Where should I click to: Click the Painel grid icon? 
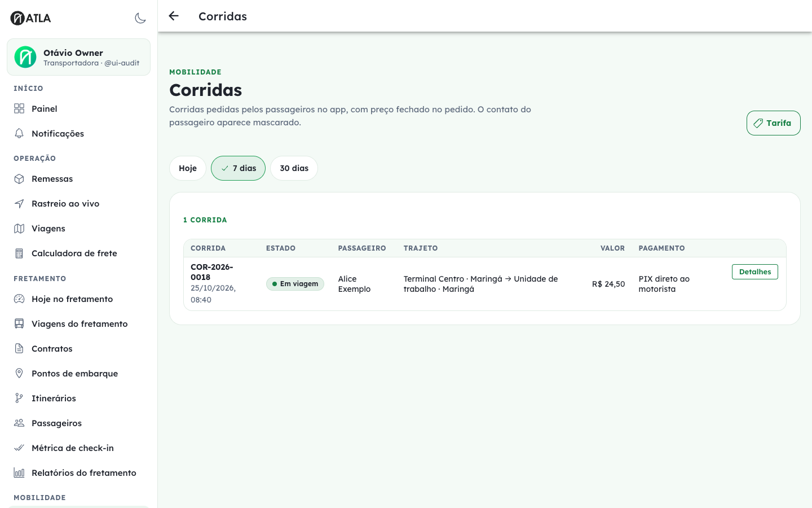19,108
